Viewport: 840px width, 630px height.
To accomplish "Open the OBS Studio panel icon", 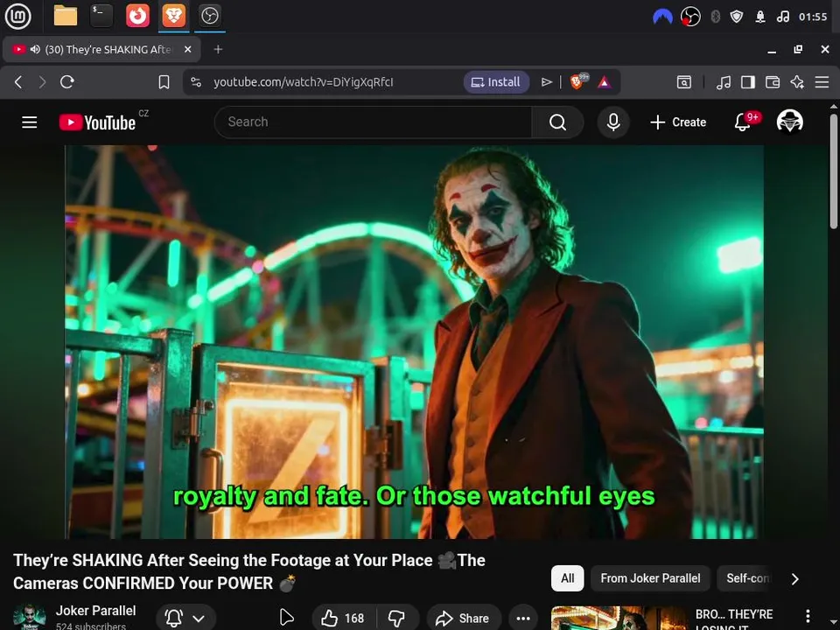I will (x=209, y=16).
